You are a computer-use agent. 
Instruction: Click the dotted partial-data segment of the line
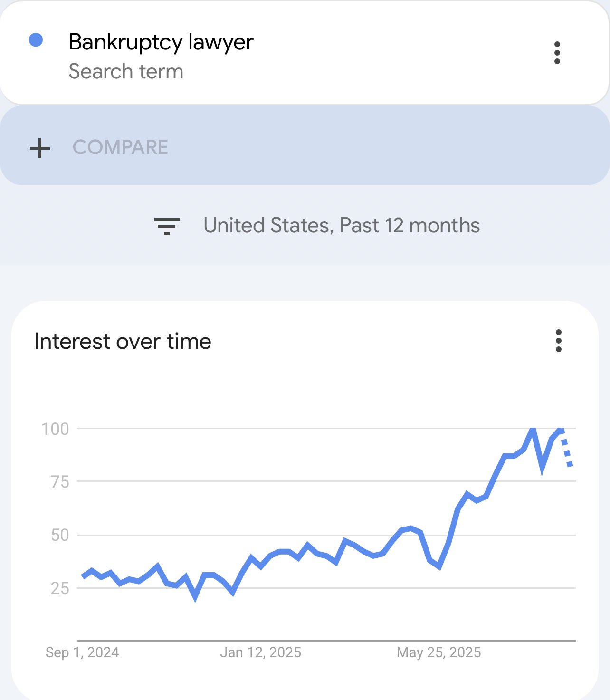click(x=566, y=453)
